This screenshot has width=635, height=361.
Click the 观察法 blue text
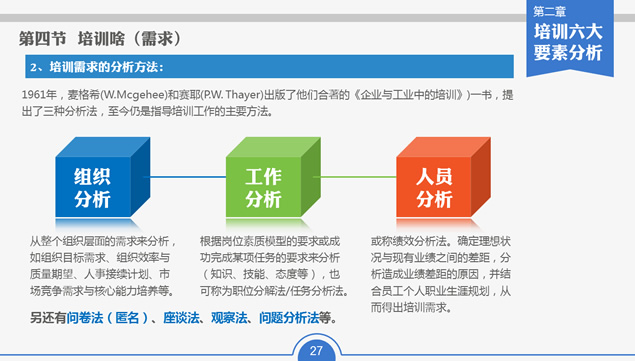pyautogui.click(x=229, y=318)
